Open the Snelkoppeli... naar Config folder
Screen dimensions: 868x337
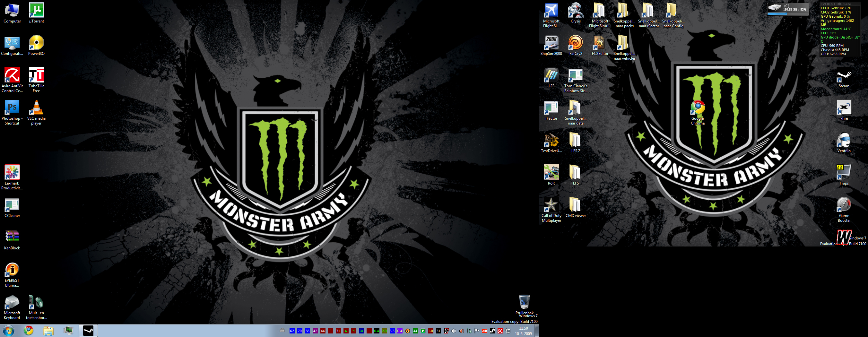[673, 15]
